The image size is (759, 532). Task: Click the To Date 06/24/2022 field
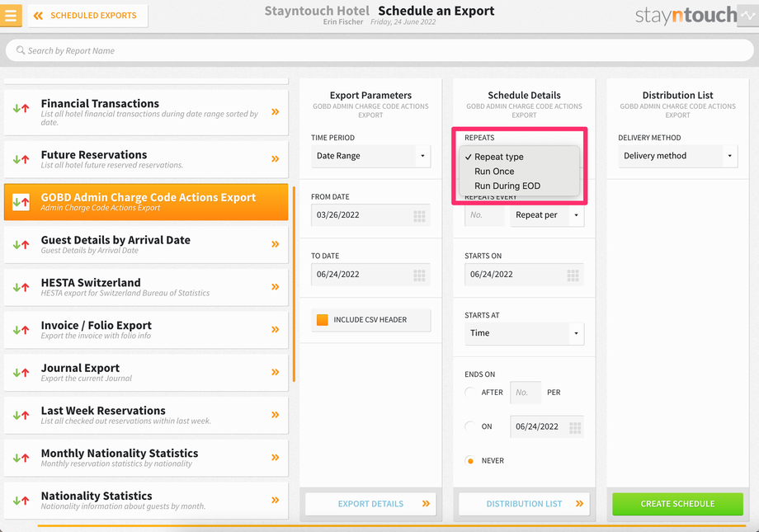[370, 275]
